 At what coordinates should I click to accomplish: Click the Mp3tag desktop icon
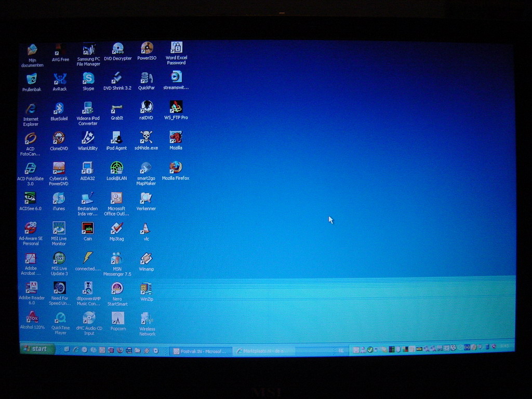point(117,232)
